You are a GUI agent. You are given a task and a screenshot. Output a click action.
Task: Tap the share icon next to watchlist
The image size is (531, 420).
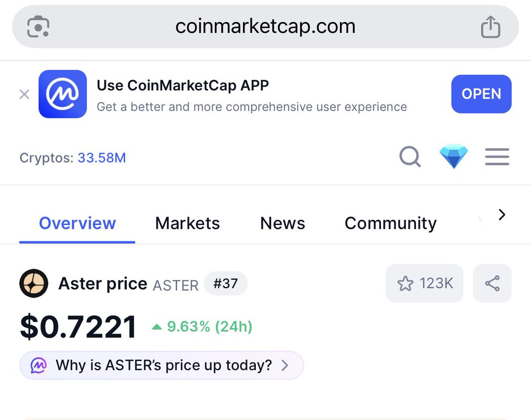tap(492, 283)
